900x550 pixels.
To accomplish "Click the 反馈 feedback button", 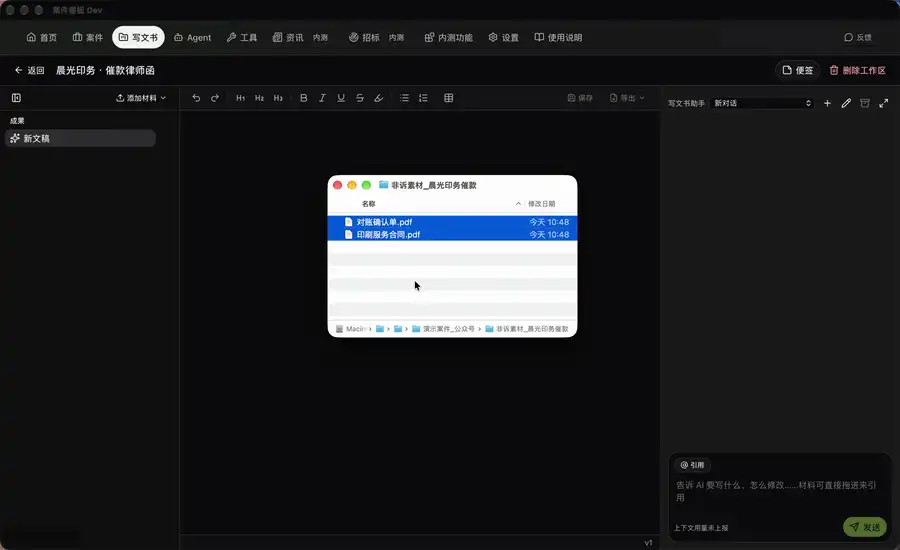I will coord(858,37).
